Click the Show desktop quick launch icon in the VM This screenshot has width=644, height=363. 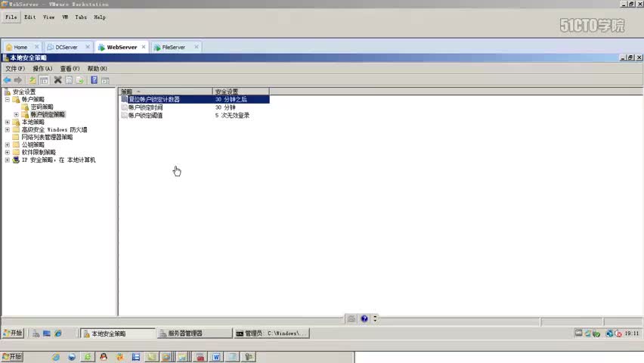pyautogui.click(x=47, y=334)
